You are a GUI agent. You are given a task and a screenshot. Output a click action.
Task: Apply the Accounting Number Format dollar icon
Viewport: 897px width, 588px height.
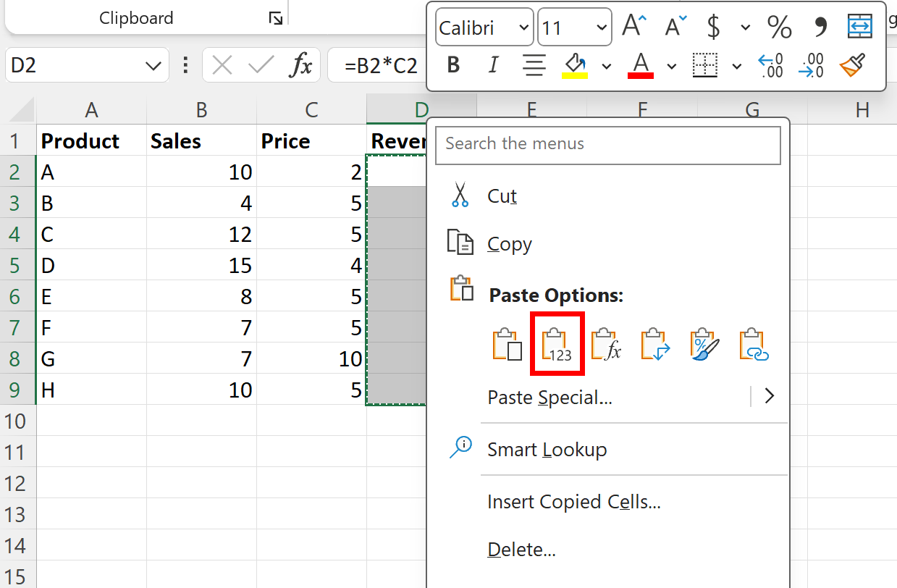coord(712,27)
